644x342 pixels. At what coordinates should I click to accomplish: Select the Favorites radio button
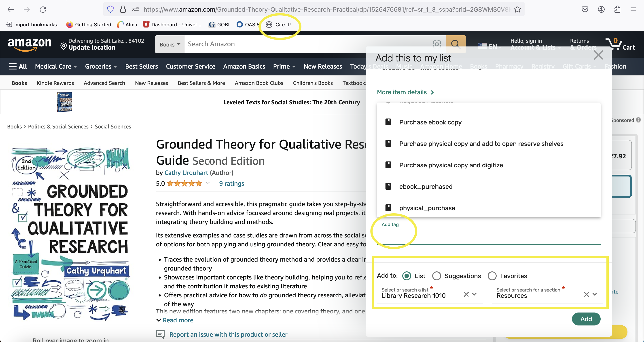pos(492,276)
